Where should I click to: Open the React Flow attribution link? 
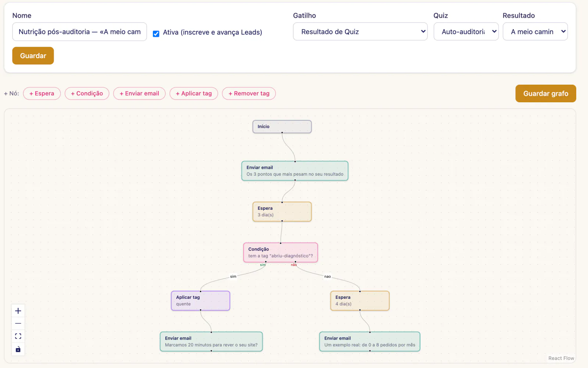click(561, 358)
